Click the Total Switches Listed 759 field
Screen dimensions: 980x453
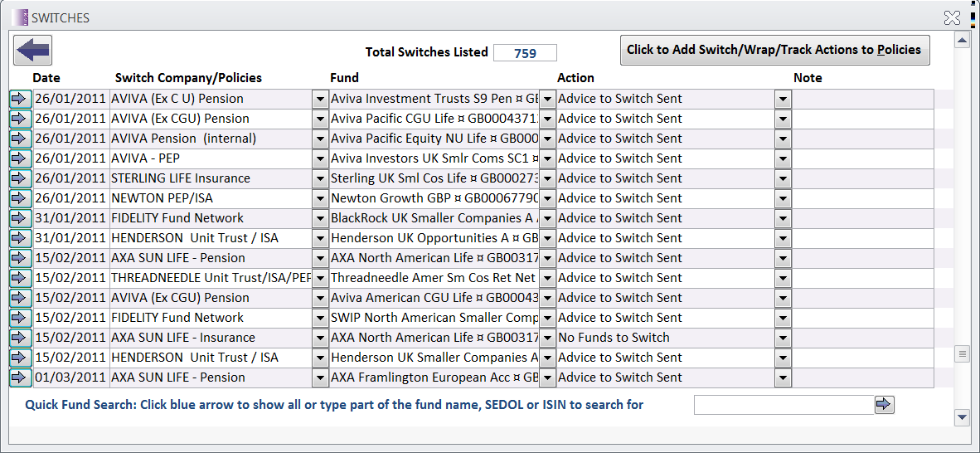point(525,53)
